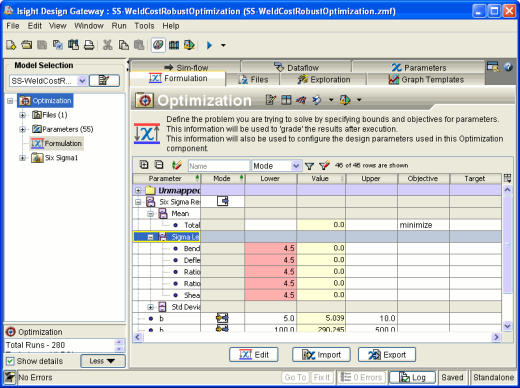This screenshot has height=388, width=520.
Task: Click the Export button
Action: point(387,355)
